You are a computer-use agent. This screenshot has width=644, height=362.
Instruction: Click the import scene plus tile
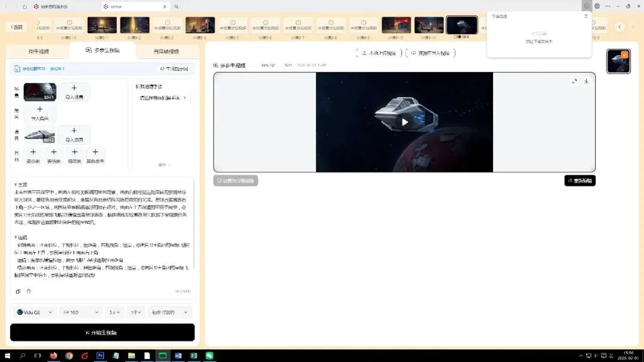tap(75, 92)
